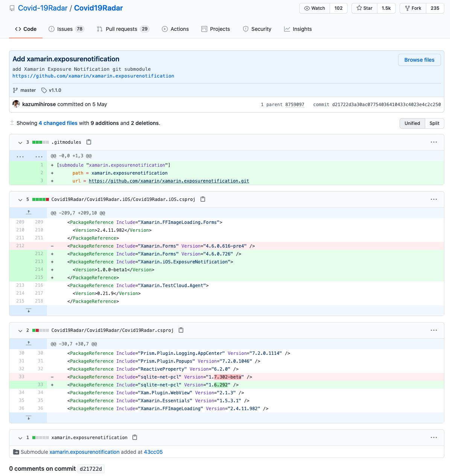View the 1.5k stargazers count
This screenshot has height=476, width=450.
click(386, 8)
